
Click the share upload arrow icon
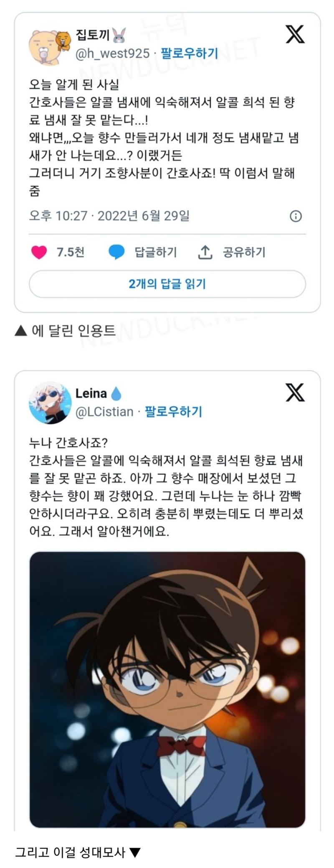click(205, 252)
